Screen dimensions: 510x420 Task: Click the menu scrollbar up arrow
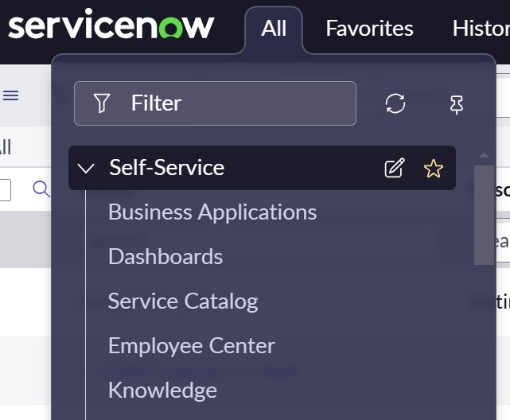pos(483,155)
